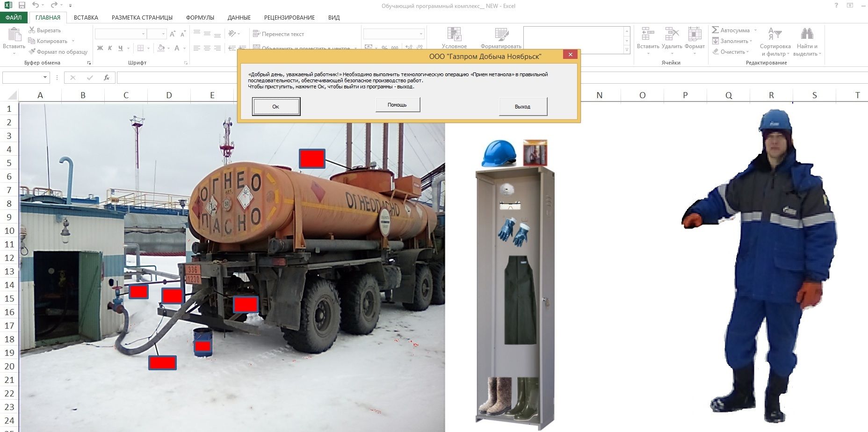Open Conditional Formatting (Условное)
Viewport: 868px width, 432px height.
coord(454,37)
